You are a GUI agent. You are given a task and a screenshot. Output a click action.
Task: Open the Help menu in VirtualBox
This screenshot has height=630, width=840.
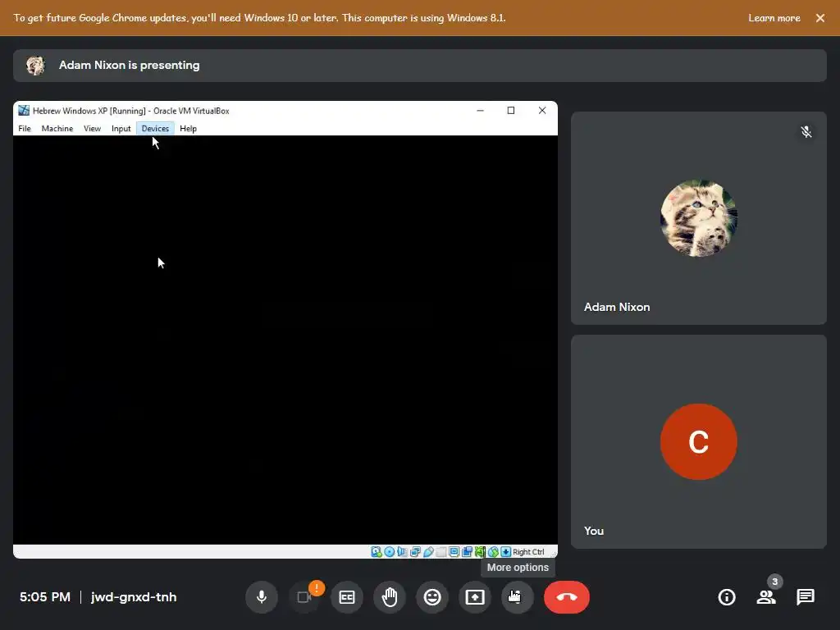click(x=188, y=129)
